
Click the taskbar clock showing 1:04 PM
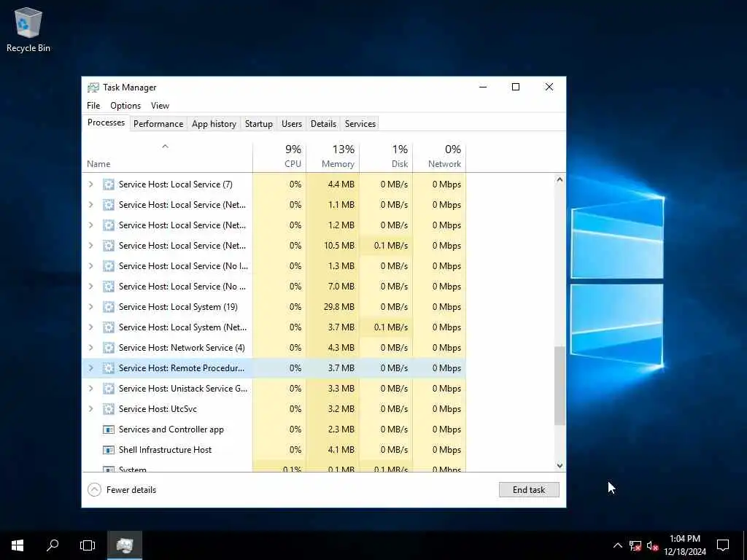click(685, 545)
